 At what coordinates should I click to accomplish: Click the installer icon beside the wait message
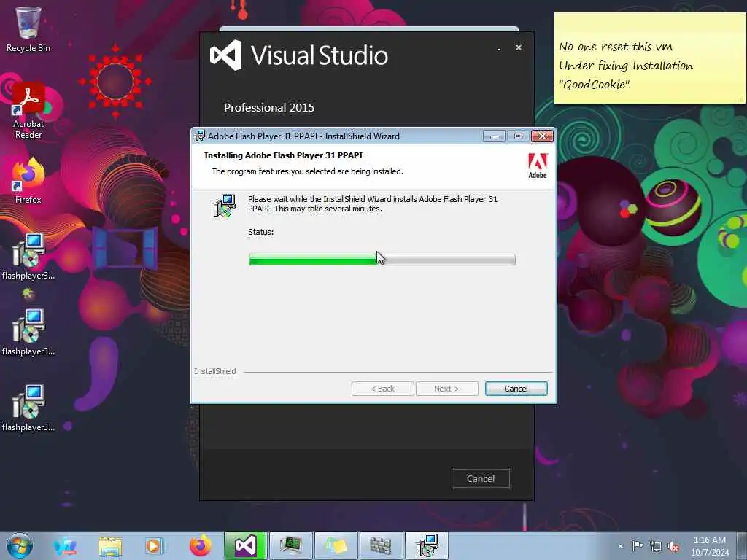[224, 205]
